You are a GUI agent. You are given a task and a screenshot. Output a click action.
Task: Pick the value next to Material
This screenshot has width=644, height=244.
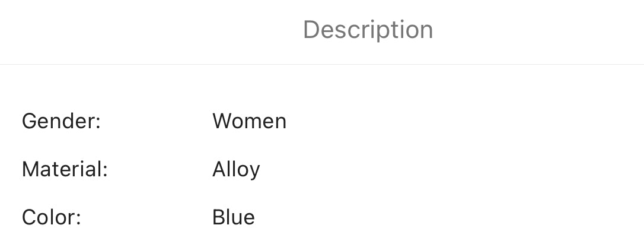click(x=236, y=169)
